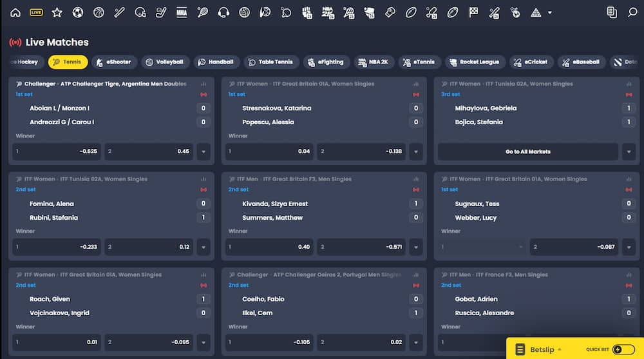
Task: Select the esports headset icon
Action: click(x=223, y=13)
